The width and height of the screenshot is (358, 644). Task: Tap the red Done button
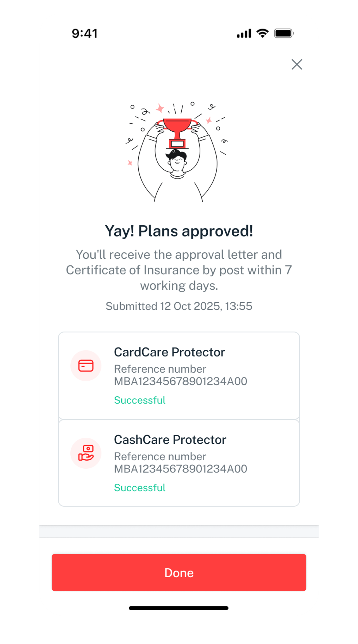point(179,572)
